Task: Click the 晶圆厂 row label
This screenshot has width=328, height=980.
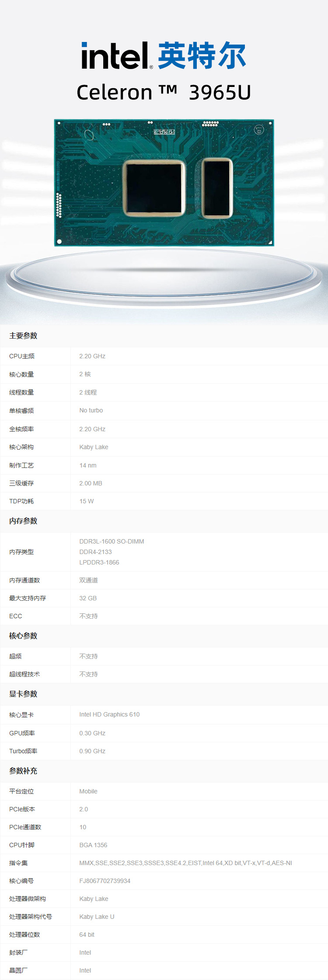Action: pyautogui.click(x=18, y=970)
